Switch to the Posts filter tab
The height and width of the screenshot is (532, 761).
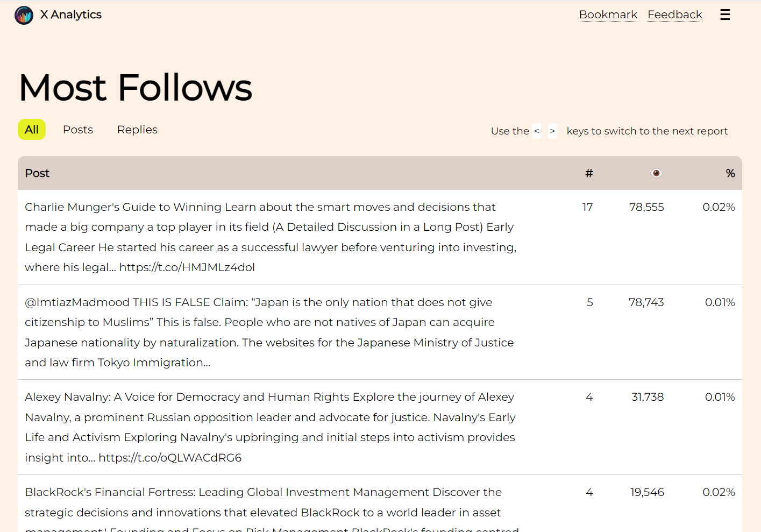point(78,130)
